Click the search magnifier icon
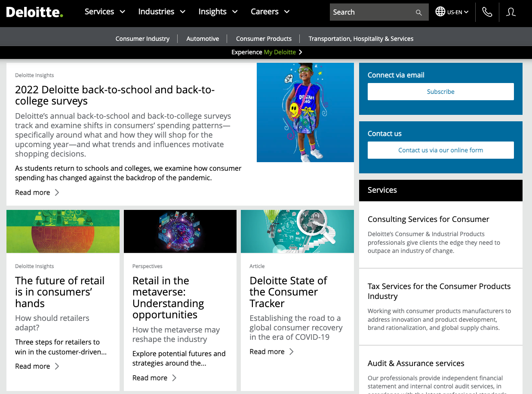Screen dimensions: 532x394 [418, 12]
